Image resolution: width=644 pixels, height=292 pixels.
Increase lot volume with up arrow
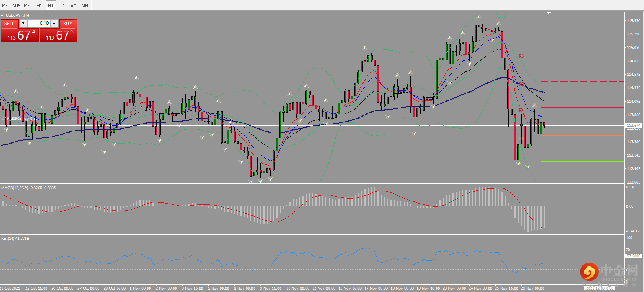[x=54, y=23]
